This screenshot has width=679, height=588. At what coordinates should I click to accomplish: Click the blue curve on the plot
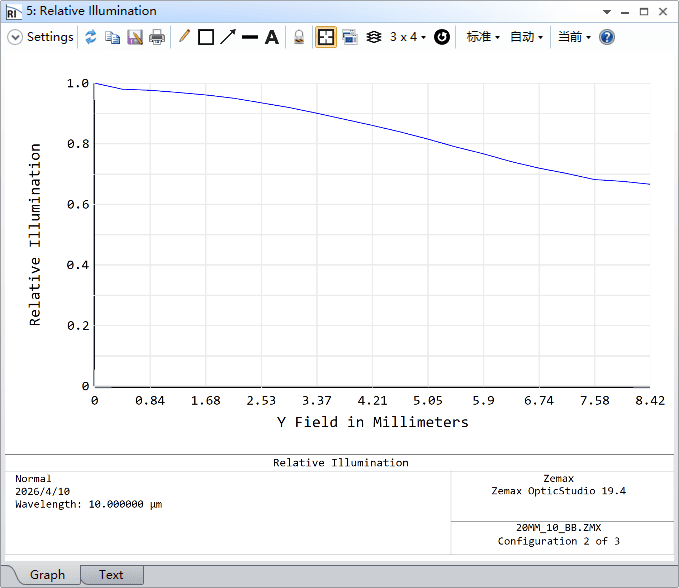tap(372, 125)
